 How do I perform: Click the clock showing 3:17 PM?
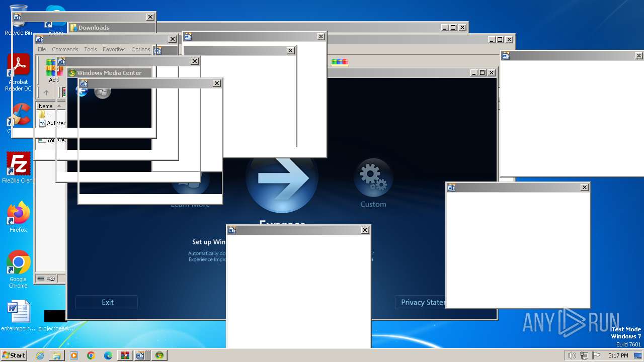coord(618,355)
